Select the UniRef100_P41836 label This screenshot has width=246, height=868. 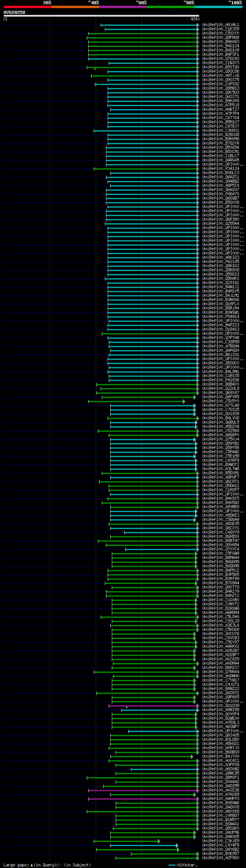pyautogui.click(x=221, y=380)
